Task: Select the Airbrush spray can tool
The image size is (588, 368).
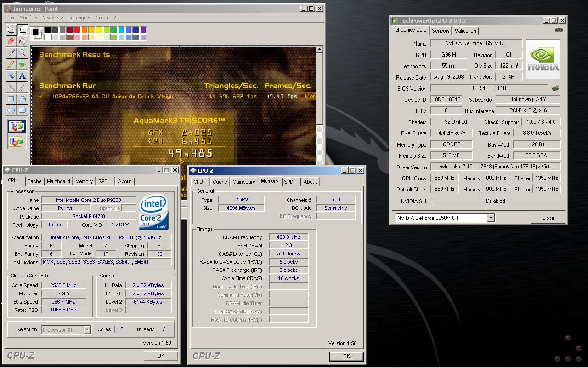Action: (x=11, y=76)
